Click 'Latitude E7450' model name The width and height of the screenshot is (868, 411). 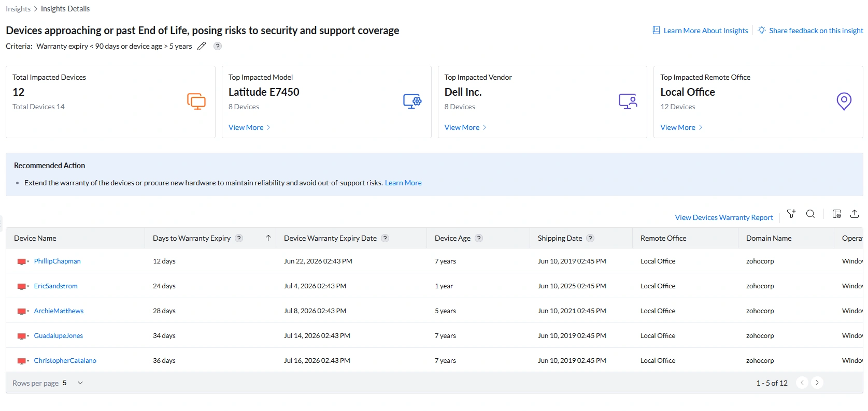(264, 92)
